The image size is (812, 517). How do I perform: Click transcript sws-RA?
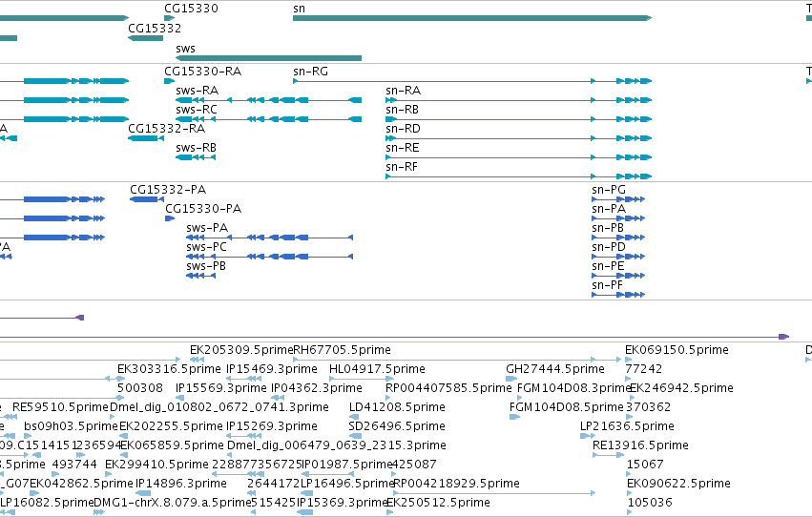point(268,100)
